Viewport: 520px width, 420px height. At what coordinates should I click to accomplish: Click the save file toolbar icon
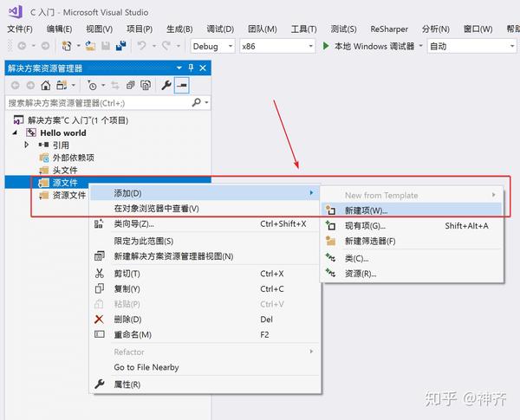coord(106,46)
